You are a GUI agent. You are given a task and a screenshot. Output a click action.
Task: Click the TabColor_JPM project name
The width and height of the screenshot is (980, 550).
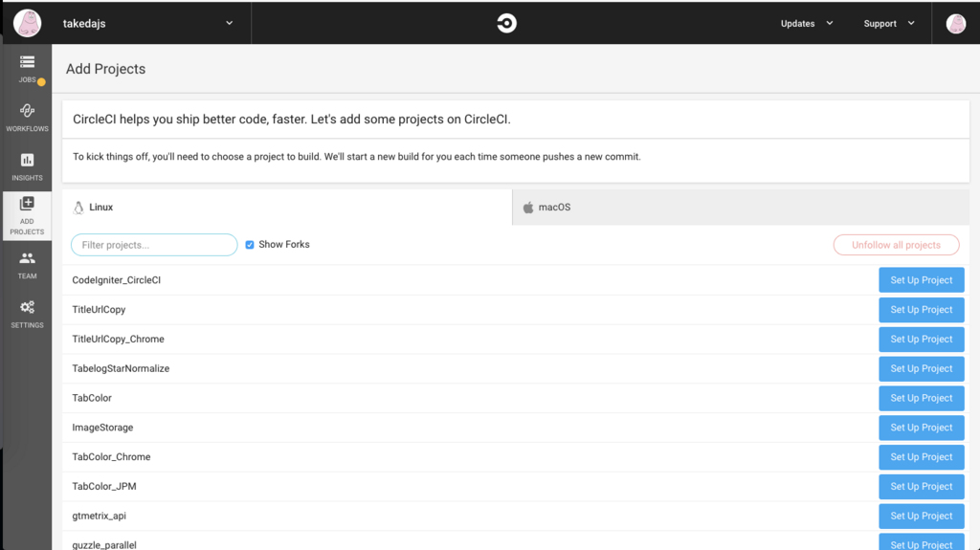(x=103, y=486)
